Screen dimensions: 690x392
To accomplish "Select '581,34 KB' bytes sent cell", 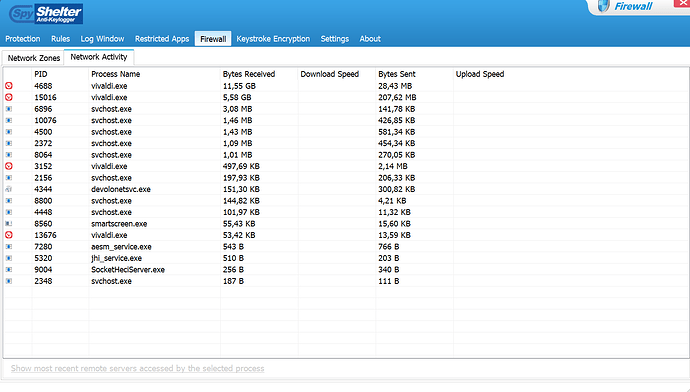I will 396,132.
